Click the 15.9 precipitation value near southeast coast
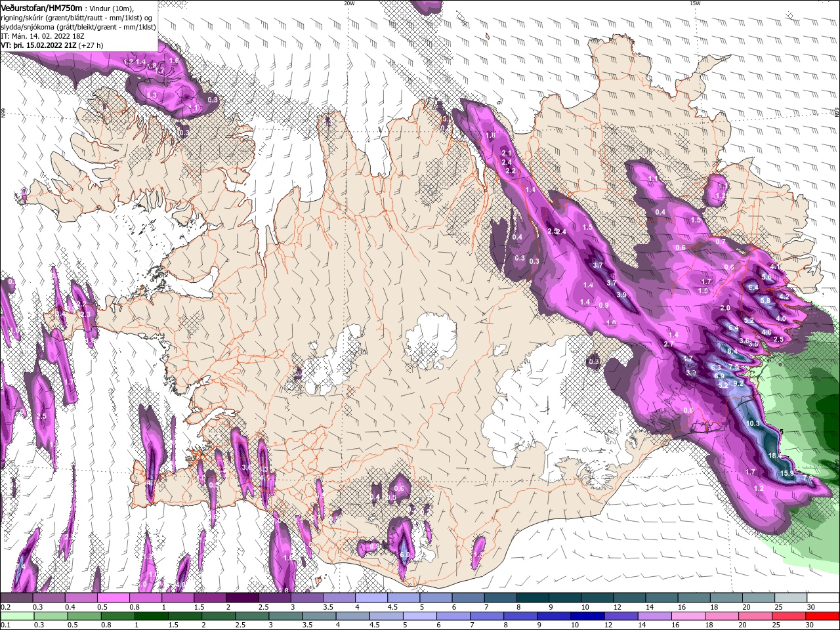Screen dimensions: 840x630 (x=787, y=473)
